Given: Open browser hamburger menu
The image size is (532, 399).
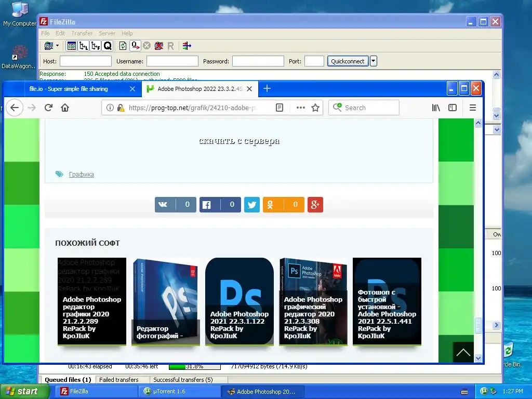Looking at the screenshot, I should (x=473, y=108).
